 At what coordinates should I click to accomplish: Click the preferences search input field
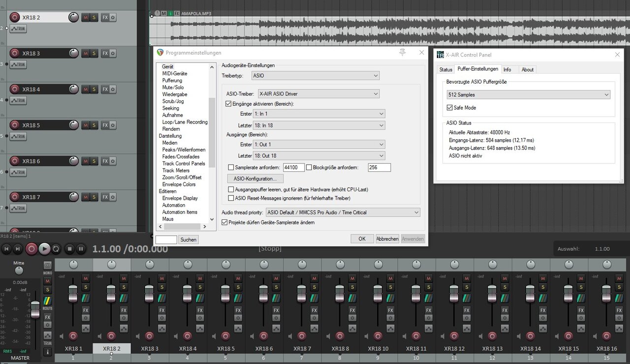(166, 240)
